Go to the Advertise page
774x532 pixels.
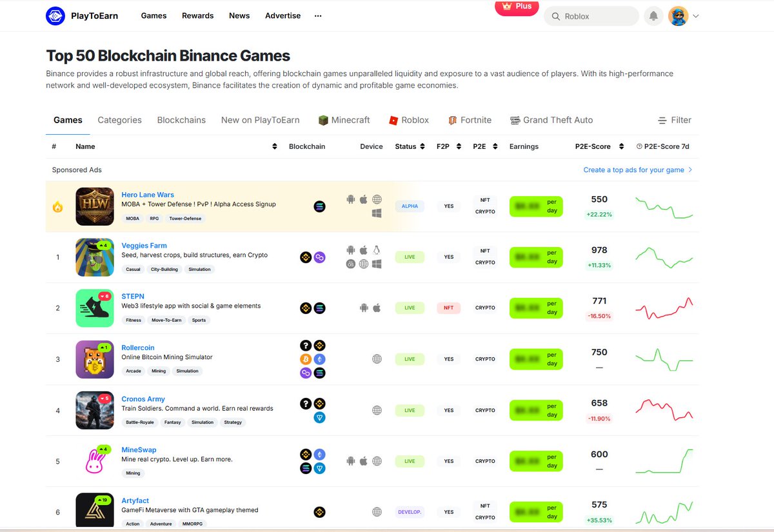[x=283, y=15]
